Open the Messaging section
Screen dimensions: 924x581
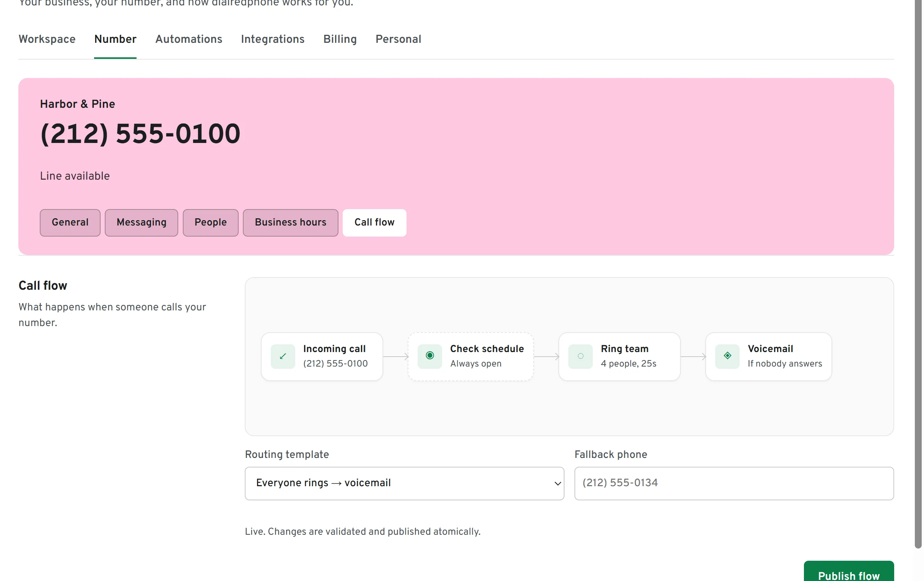pyautogui.click(x=142, y=223)
